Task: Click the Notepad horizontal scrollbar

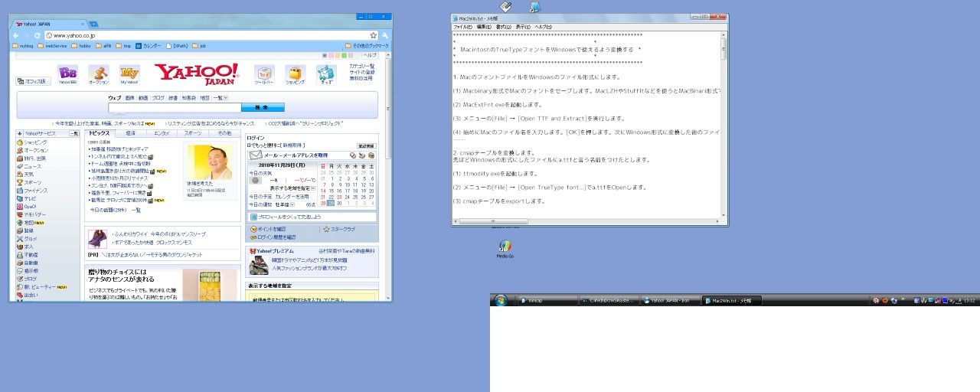Action: [x=586, y=221]
